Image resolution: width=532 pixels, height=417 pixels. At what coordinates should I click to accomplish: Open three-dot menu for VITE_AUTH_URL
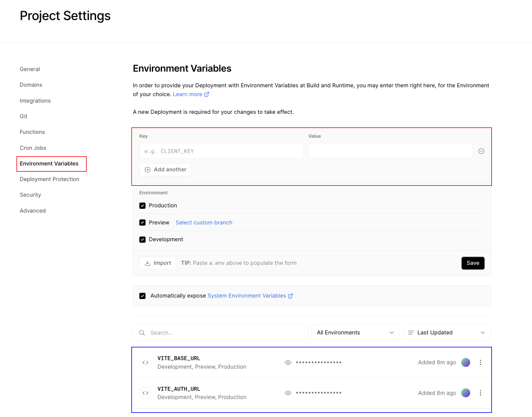click(480, 393)
